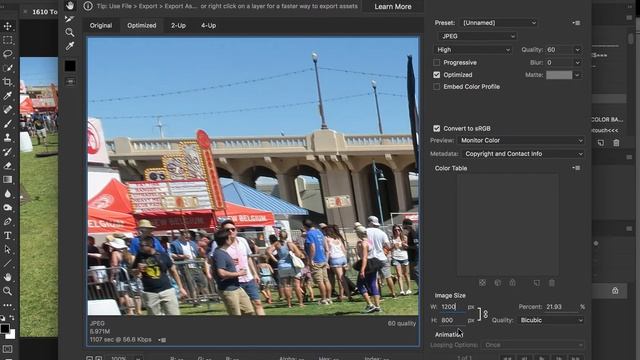640x360 pixels.
Task: Toggle slices visibility icon in dialog
Action: pyautogui.click(x=70, y=82)
